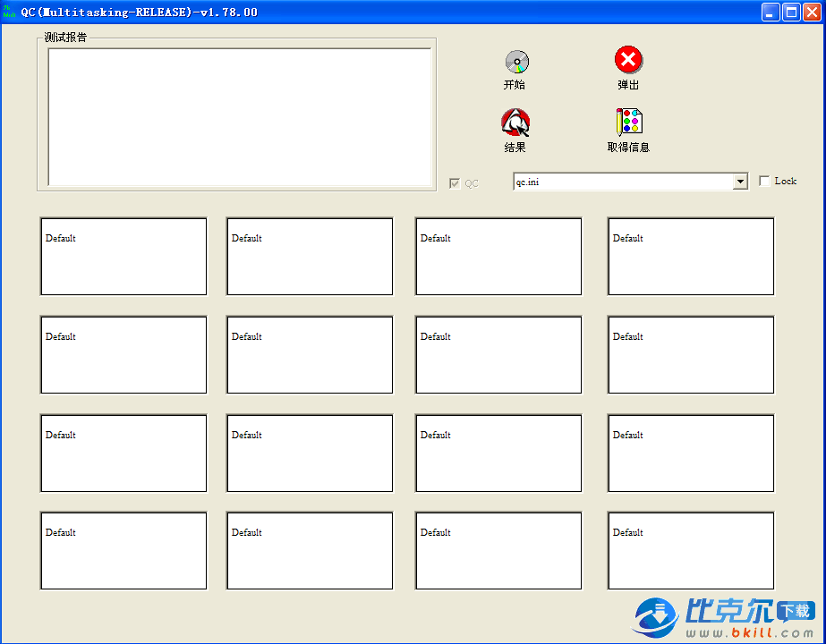Click the QC app icon in title bar
This screenshot has height=644, width=826.
pos(9,12)
